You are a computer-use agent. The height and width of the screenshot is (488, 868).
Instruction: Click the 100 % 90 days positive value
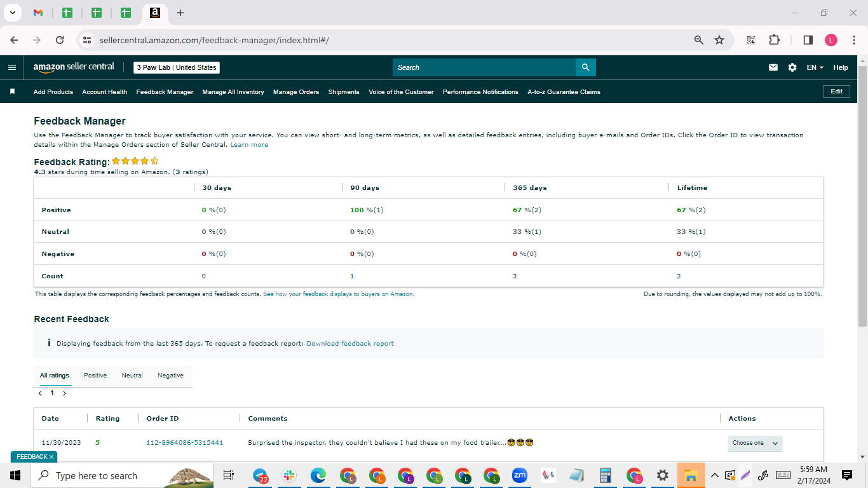tap(367, 210)
